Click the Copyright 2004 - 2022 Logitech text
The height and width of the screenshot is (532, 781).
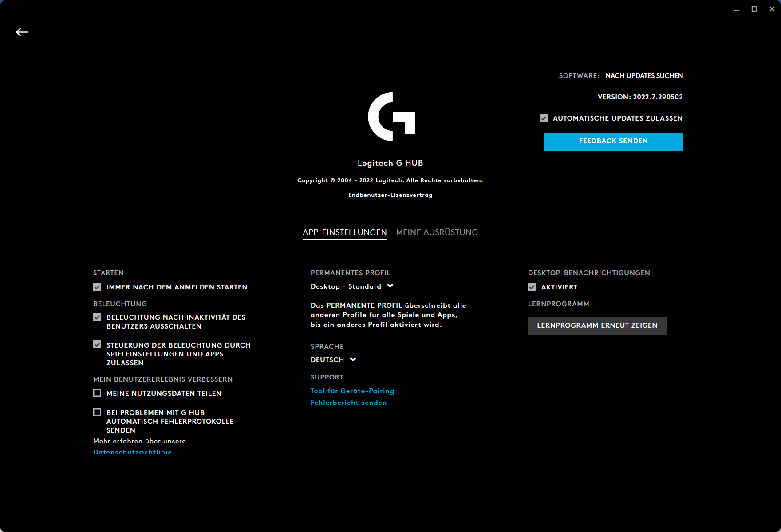(390, 180)
